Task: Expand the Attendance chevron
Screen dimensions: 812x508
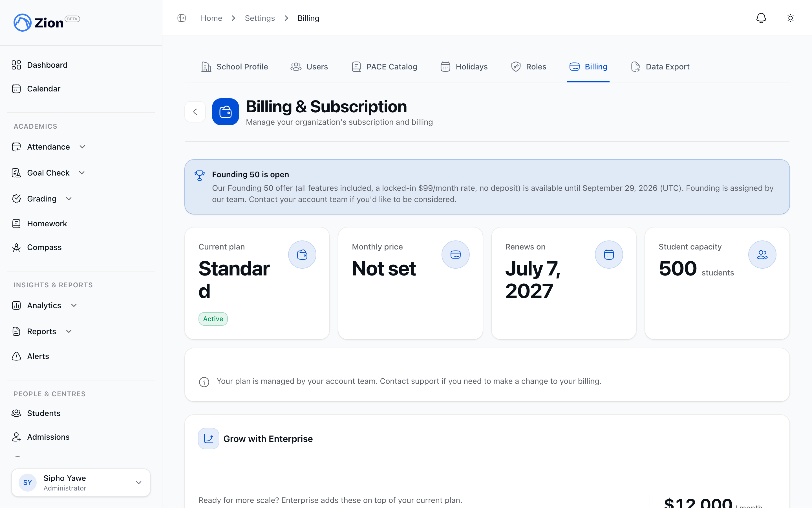Action: (x=82, y=147)
